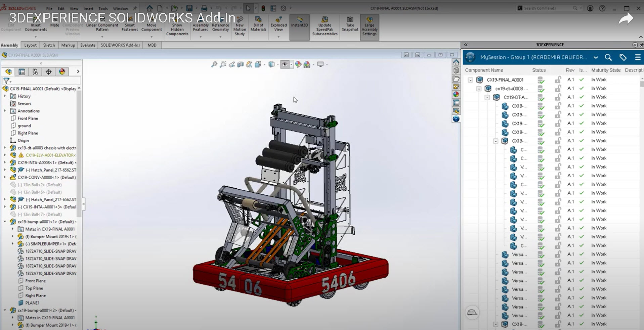Click the Options gear in title toolbar
The image size is (644, 330).
point(284,8)
